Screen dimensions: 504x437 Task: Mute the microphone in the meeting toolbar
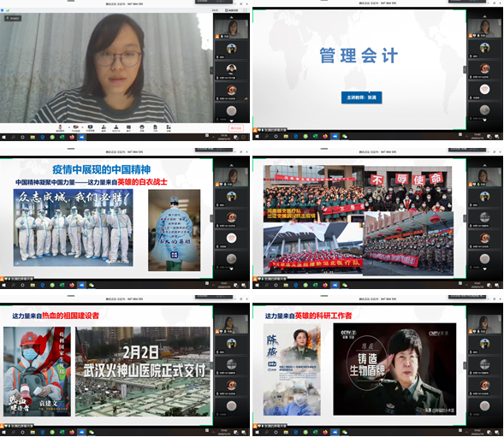pyautogui.click(x=60, y=128)
